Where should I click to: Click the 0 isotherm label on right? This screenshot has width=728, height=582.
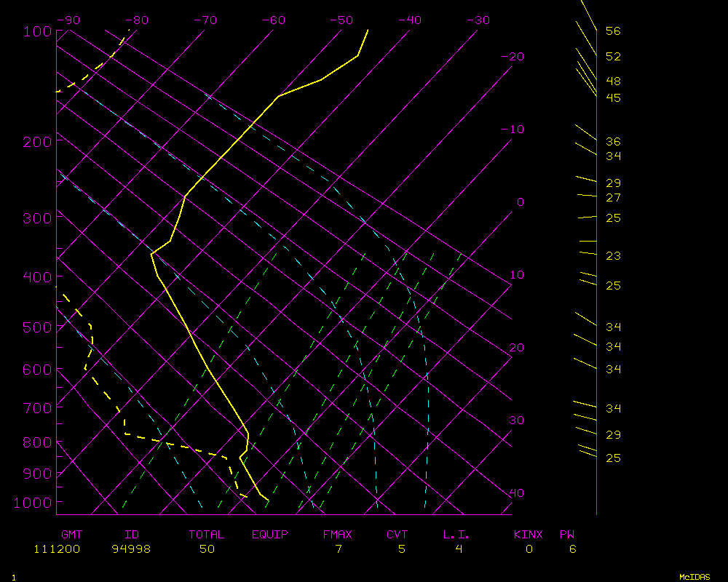[520, 202]
